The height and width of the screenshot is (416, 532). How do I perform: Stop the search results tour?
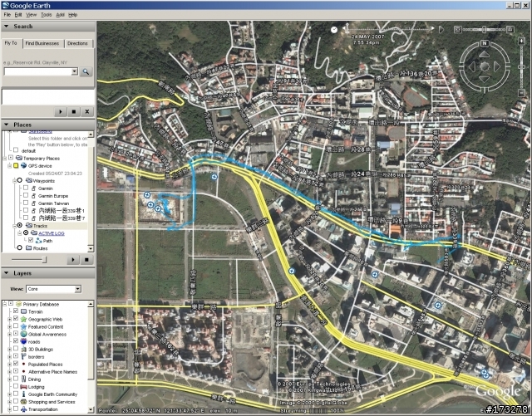click(x=74, y=111)
